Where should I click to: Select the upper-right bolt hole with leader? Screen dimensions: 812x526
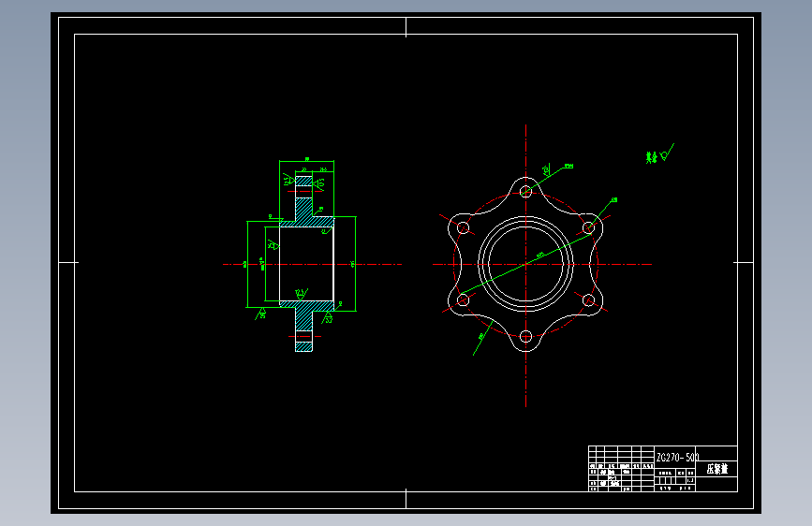589,227
